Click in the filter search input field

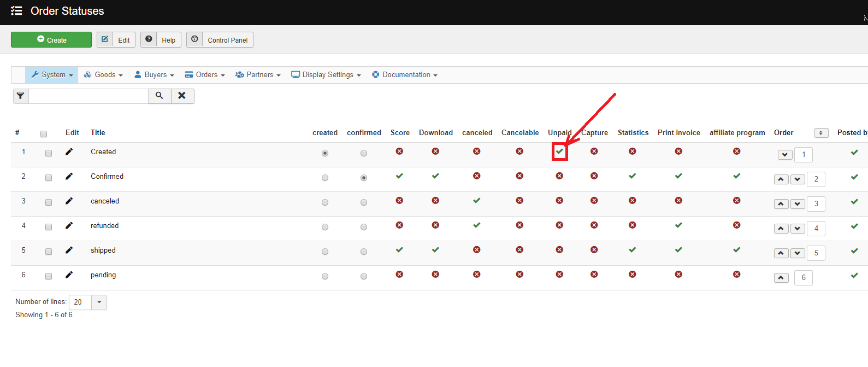pos(88,96)
